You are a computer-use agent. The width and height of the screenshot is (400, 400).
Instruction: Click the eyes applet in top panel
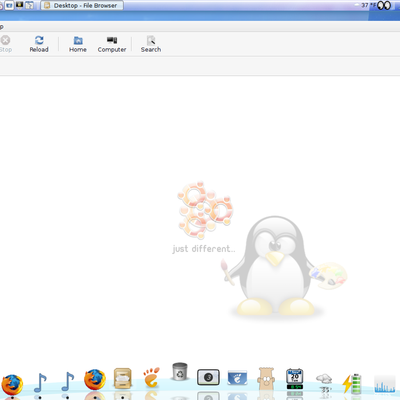384,5
